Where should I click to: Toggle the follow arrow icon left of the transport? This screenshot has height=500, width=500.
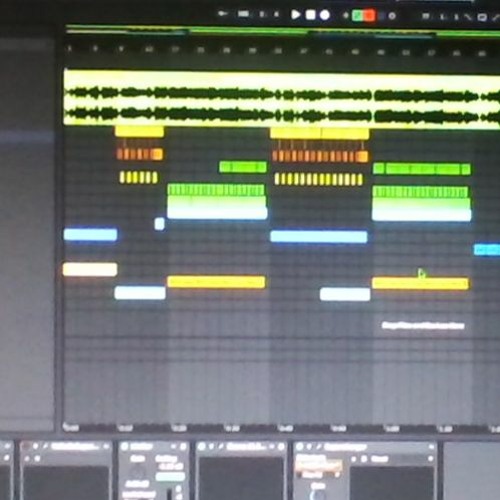click(222, 13)
